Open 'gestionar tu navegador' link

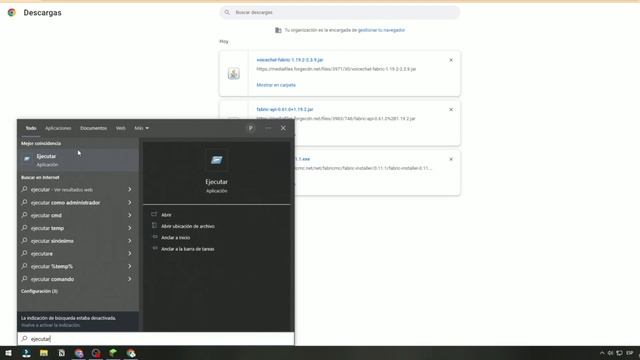pos(381,30)
